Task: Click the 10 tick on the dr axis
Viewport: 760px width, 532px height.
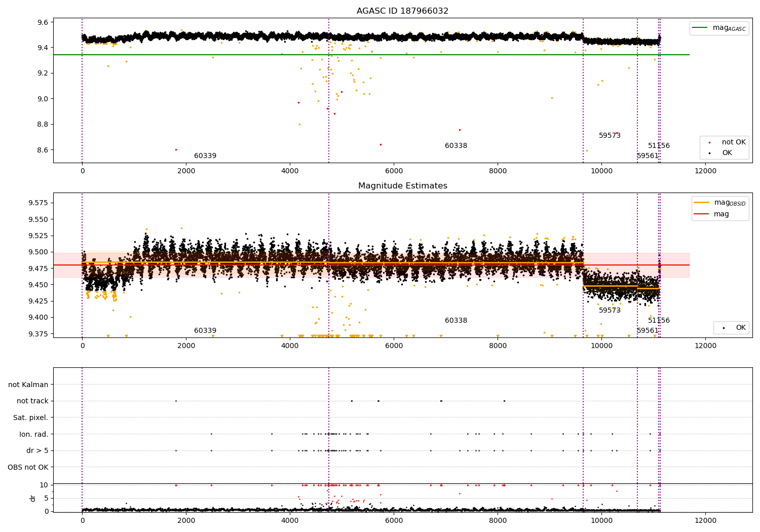Action: pos(44,485)
